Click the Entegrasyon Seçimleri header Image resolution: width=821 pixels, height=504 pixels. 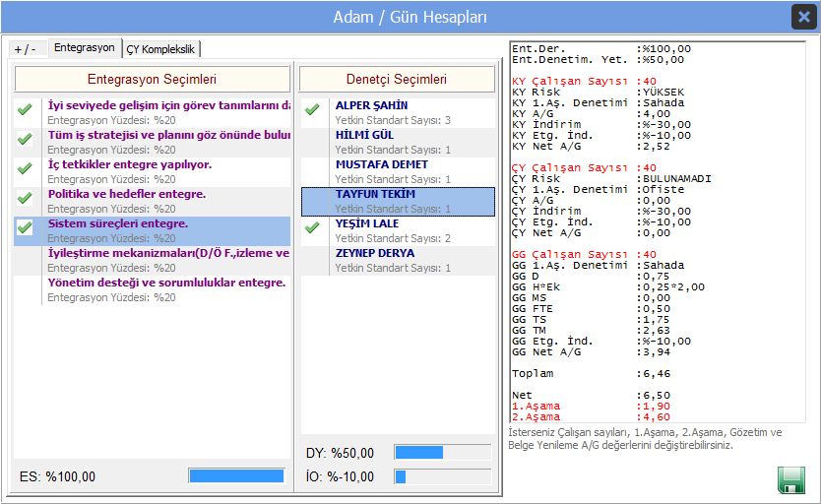152,79
